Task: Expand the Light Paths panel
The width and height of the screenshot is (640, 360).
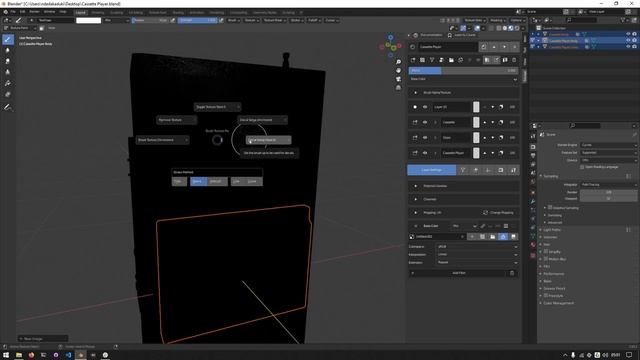Action: tap(552, 230)
